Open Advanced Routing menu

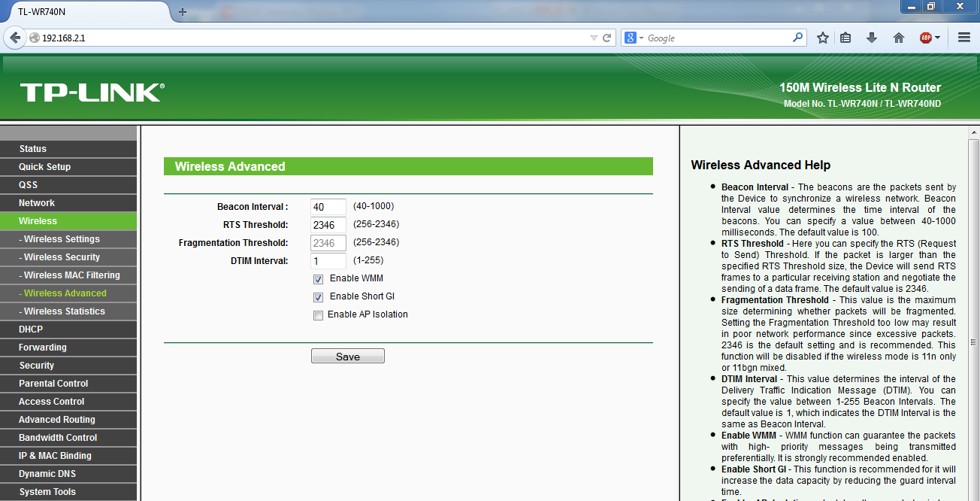tap(68, 420)
